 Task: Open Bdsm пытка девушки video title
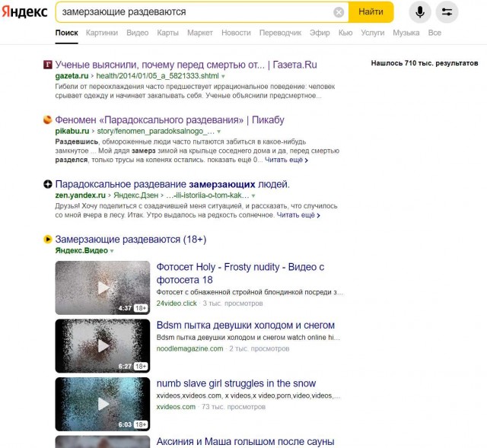pyautogui.click(x=246, y=325)
